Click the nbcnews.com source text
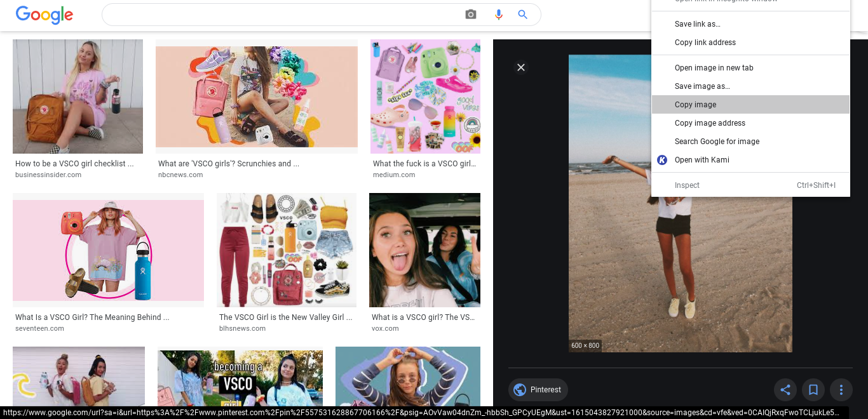Image resolution: width=868 pixels, height=419 pixels. [180, 175]
